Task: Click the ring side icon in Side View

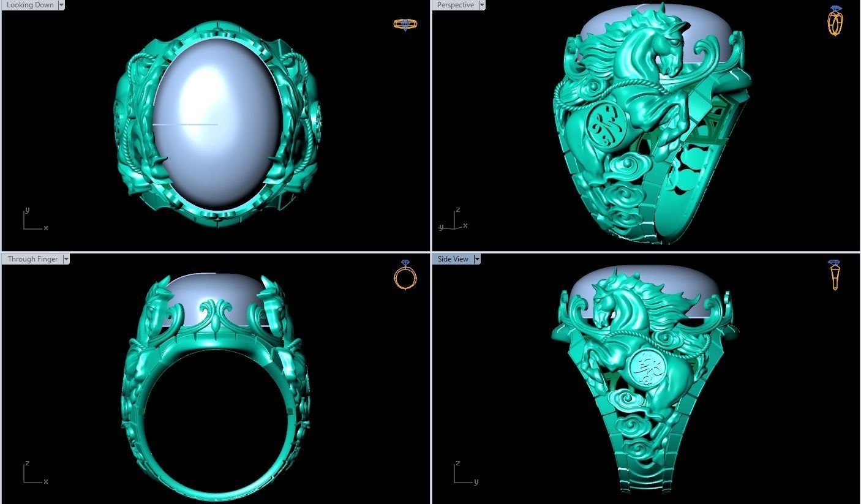Action: coord(835,274)
